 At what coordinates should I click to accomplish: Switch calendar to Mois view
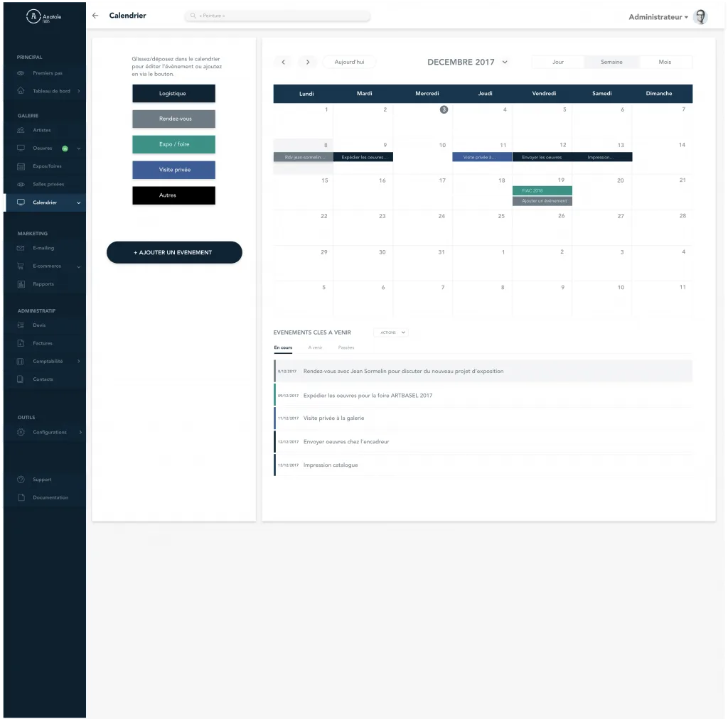[x=665, y=62]
